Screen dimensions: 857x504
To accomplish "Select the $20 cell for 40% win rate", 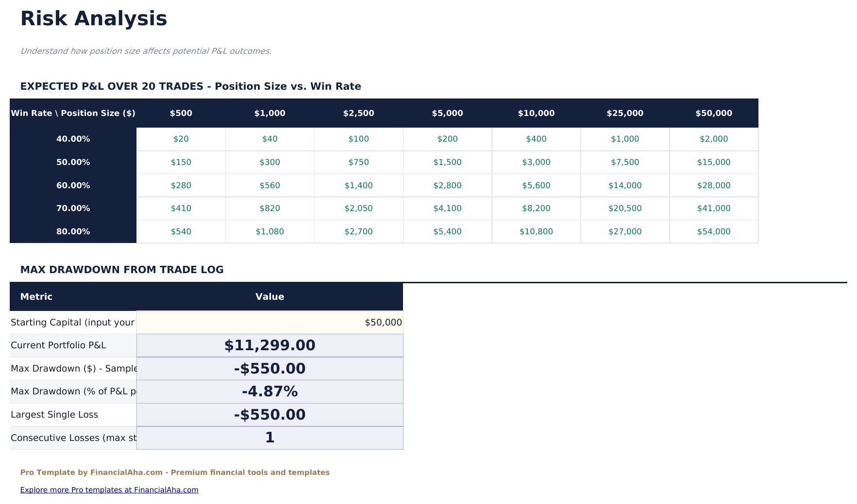I will [x=181, y=139].
